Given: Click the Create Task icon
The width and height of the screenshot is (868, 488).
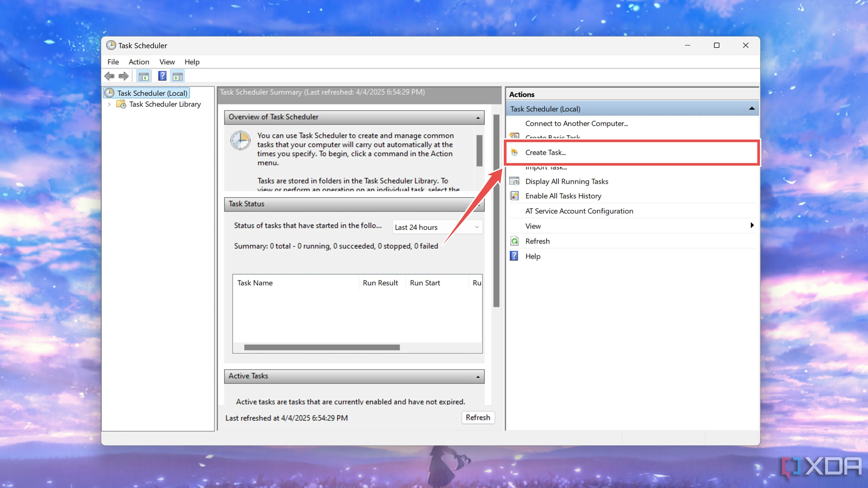Looking at the screenshot, I should click(x=514, y=152).
